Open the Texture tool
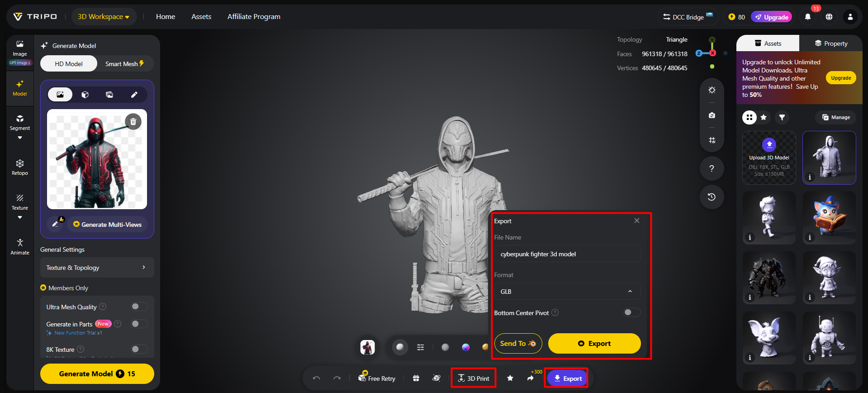The height and width of the screenshot is (393, 868). click(x=20, y=202)
